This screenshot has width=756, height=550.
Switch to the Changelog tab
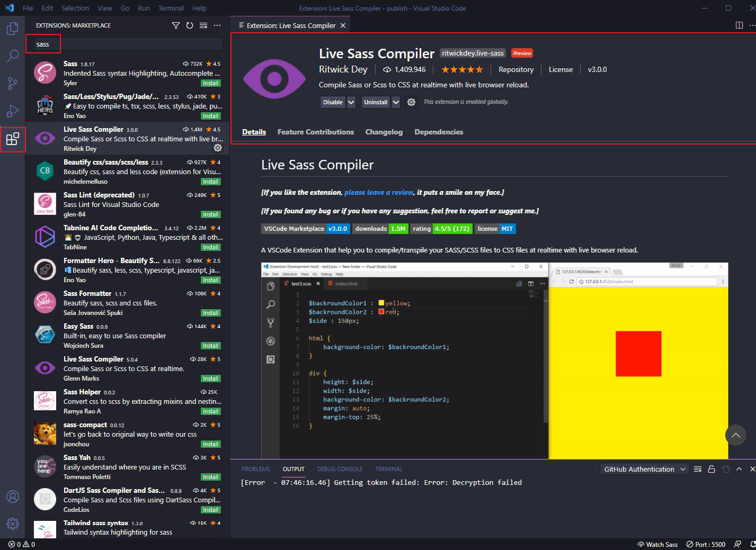pyautogui.click(x=384, y=132)
